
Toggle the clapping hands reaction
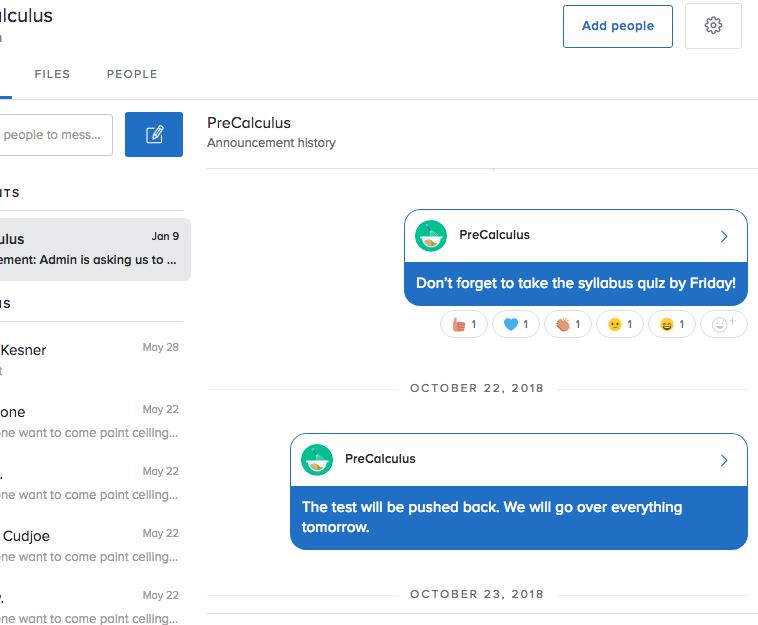click(x=570, y=324)
